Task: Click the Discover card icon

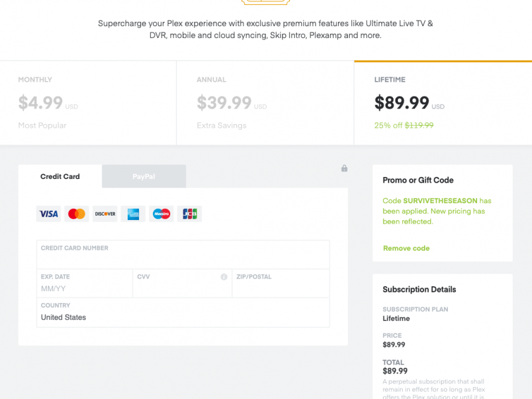Action: 105,214
